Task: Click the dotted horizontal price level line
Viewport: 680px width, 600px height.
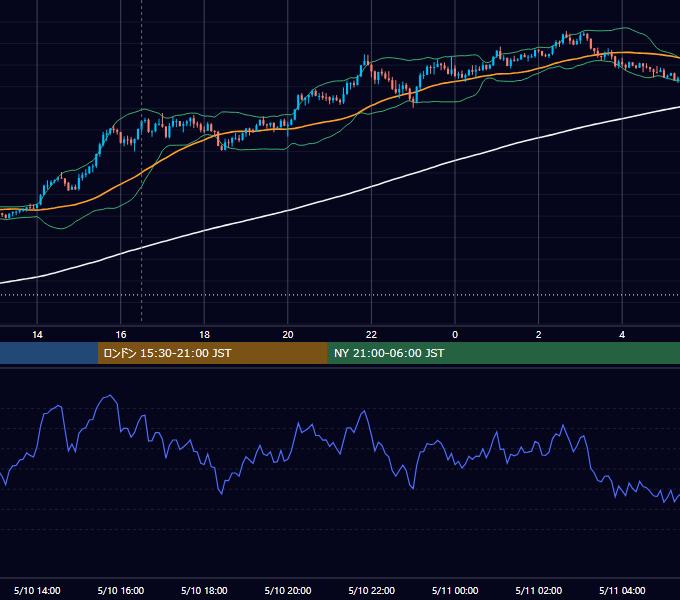Action: pos(340,295)
